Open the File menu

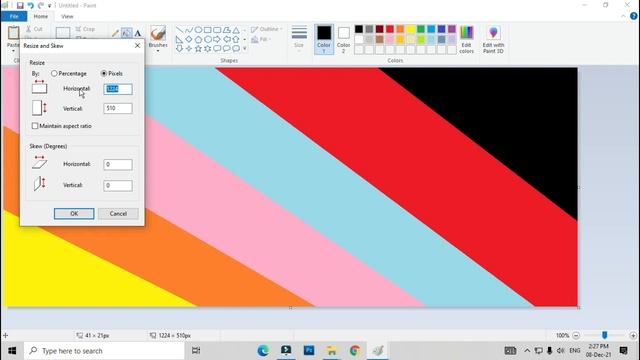click(x=14, y=16)
